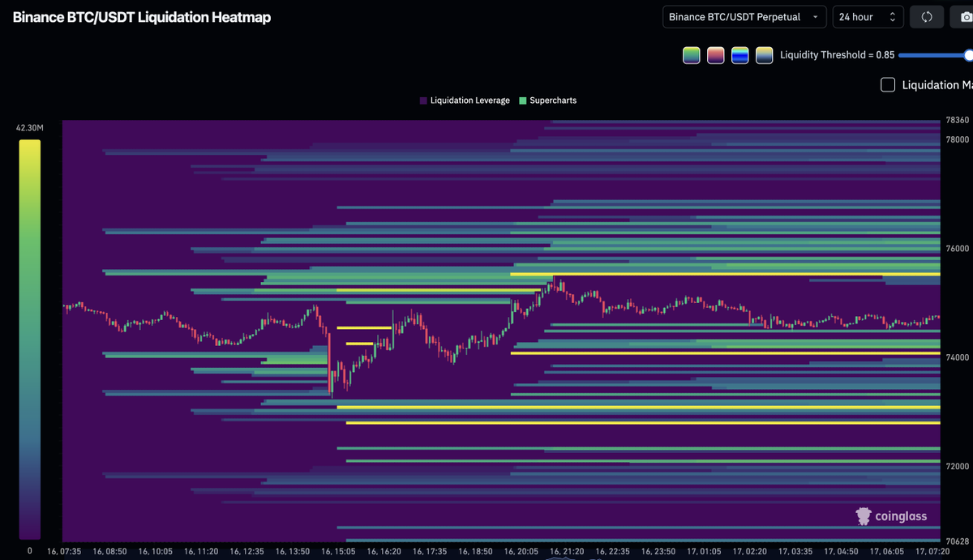The width and height of the screenshot is (973, 560).
Task: Click the 42.30M color scale bar
Action: [30, 339]
